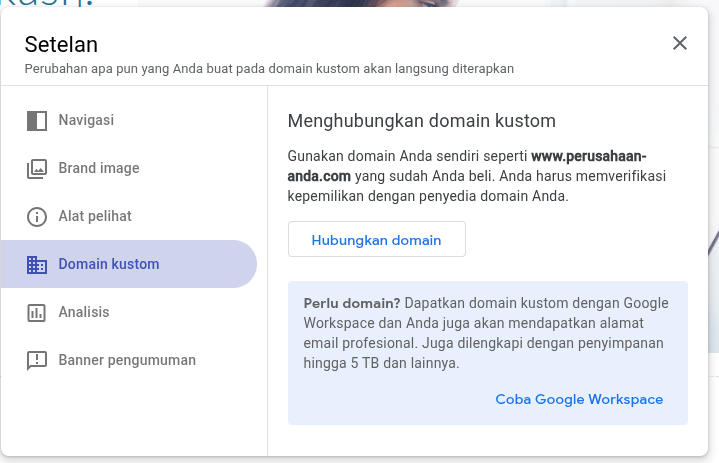The height and width of the screenshot is (463, 719).
Task: Open the Navigasi settings tab
Action: 128,120
